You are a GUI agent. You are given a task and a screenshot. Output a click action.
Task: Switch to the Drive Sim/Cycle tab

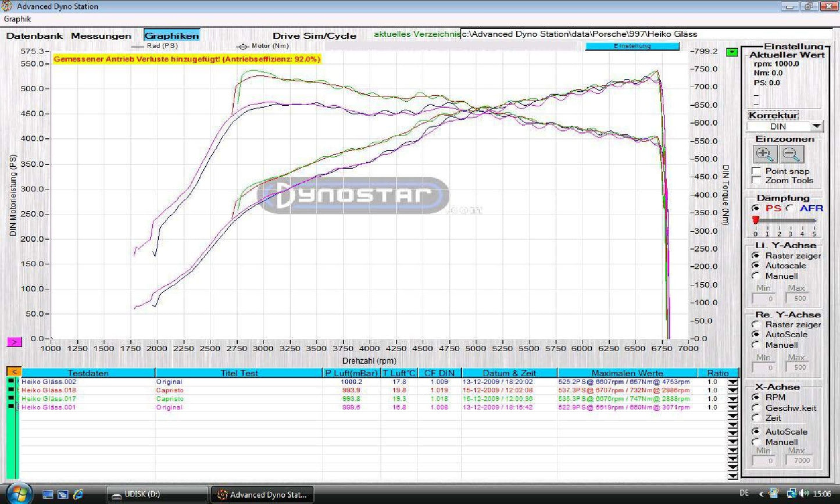point(314,35)
